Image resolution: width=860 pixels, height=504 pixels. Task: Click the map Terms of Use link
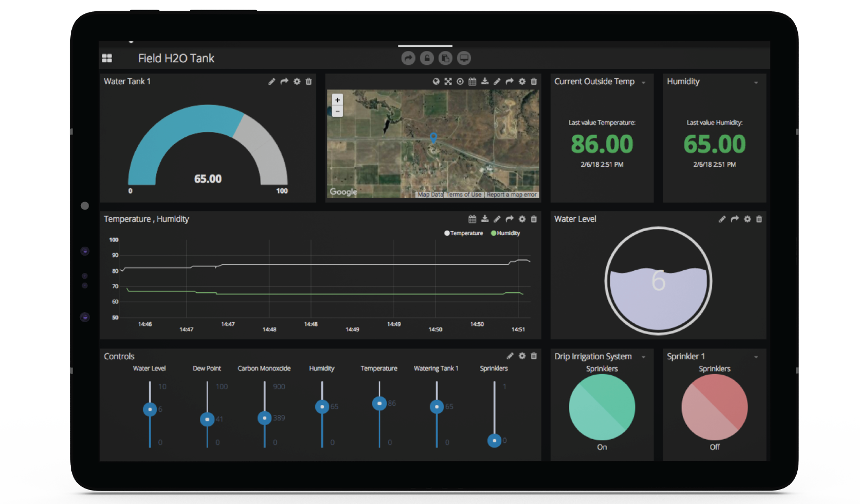pos(464,195)
